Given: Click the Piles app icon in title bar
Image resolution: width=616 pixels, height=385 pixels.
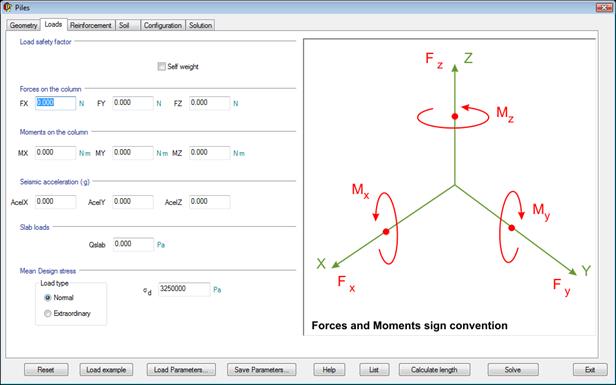Looking at the screenshot, I should coord(7,7).
